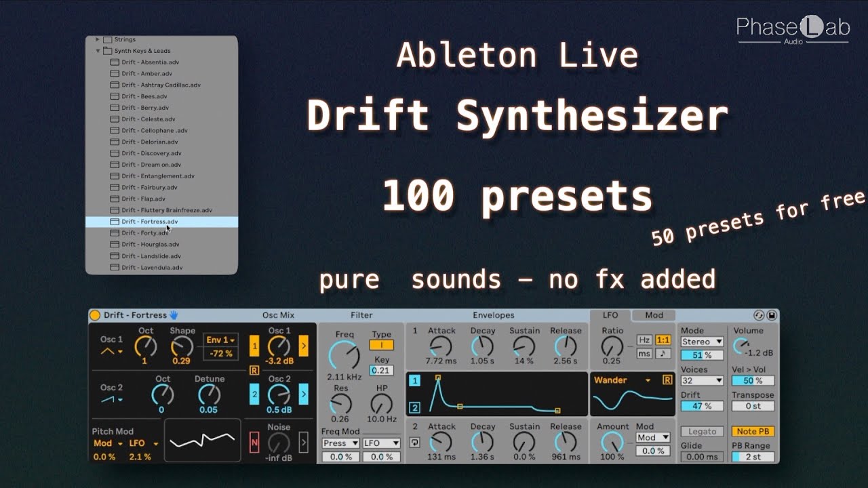The image size is (868, 488).
Task: Toggle oscillator 1 on/off button
Action: click(254, 346)
